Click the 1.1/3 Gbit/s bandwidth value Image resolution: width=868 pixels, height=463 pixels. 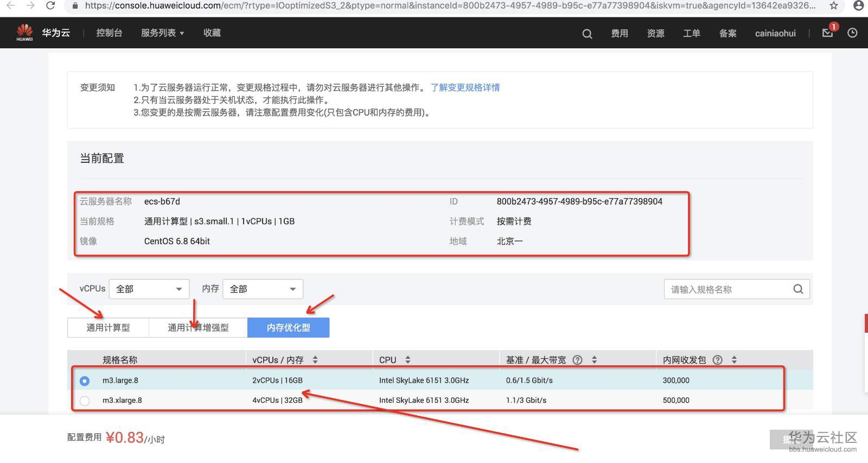click(526, 401)
